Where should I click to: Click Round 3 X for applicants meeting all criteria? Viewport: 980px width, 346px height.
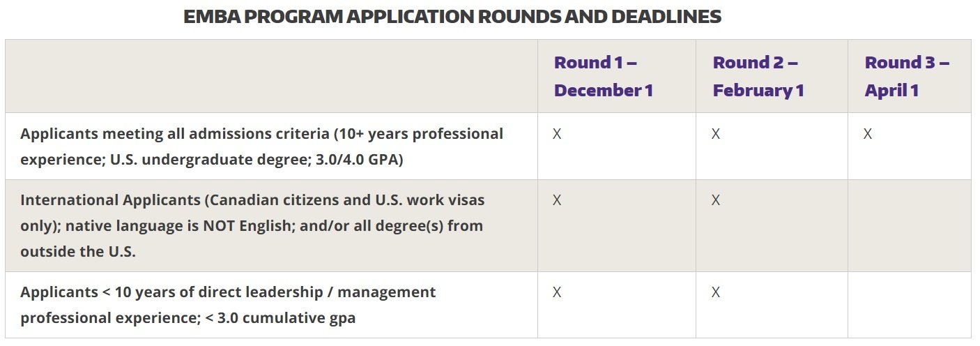click(x=868, y=134)
